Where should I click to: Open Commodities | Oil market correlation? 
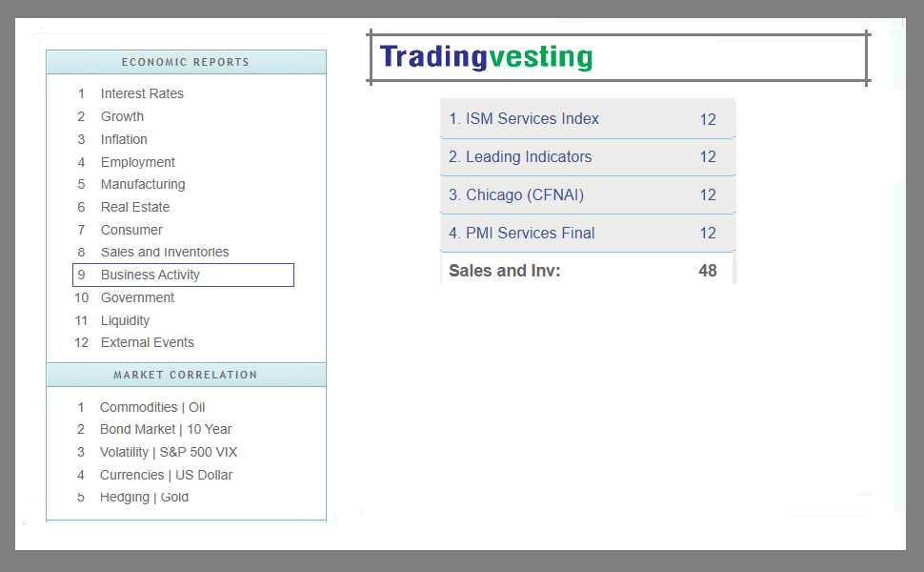(152, 407)
